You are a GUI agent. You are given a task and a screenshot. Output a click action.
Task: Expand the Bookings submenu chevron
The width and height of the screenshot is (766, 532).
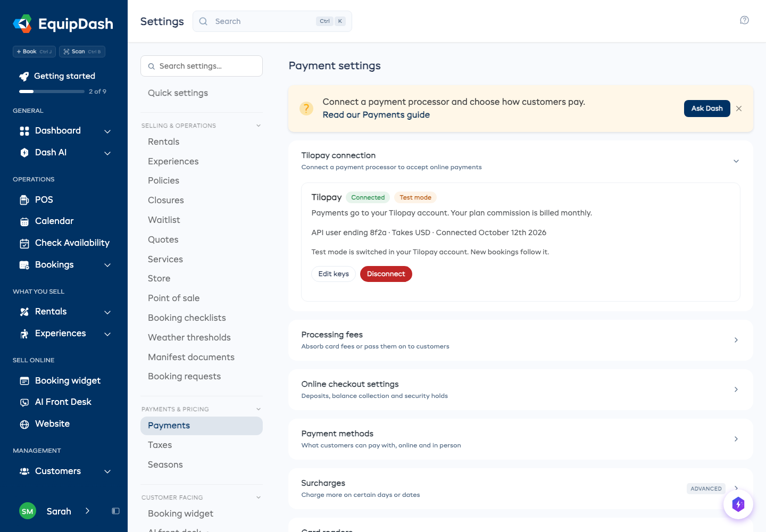107,265
